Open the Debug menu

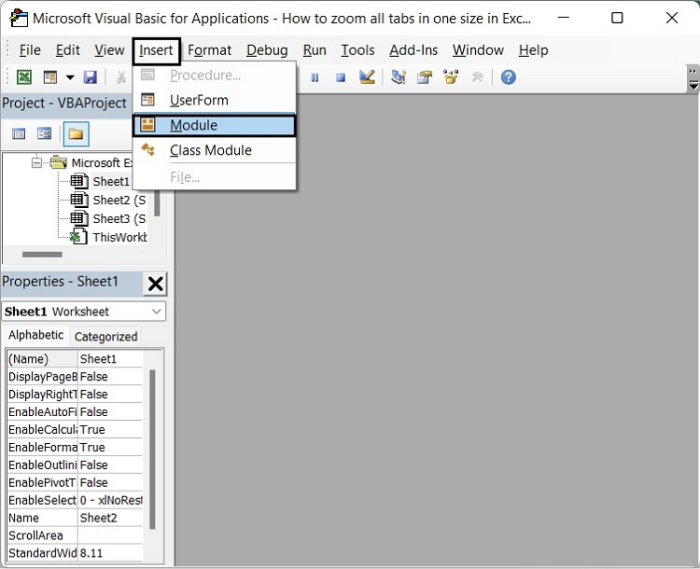(x=267, y=50)
